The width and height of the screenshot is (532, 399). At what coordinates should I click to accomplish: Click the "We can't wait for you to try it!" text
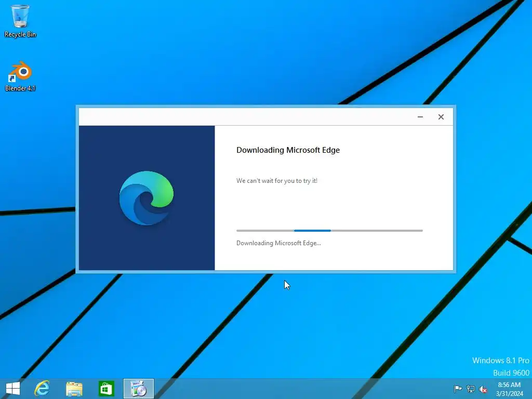[277, 181]
